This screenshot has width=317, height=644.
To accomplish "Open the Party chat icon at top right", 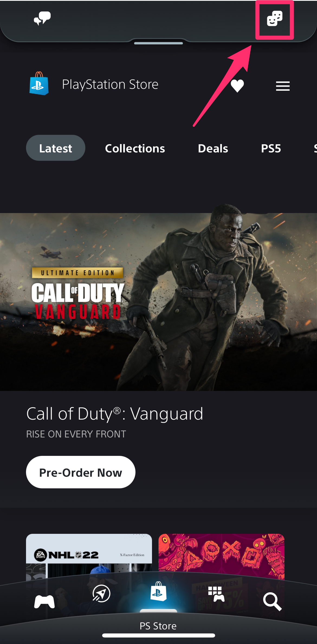I will coord(275,19).
